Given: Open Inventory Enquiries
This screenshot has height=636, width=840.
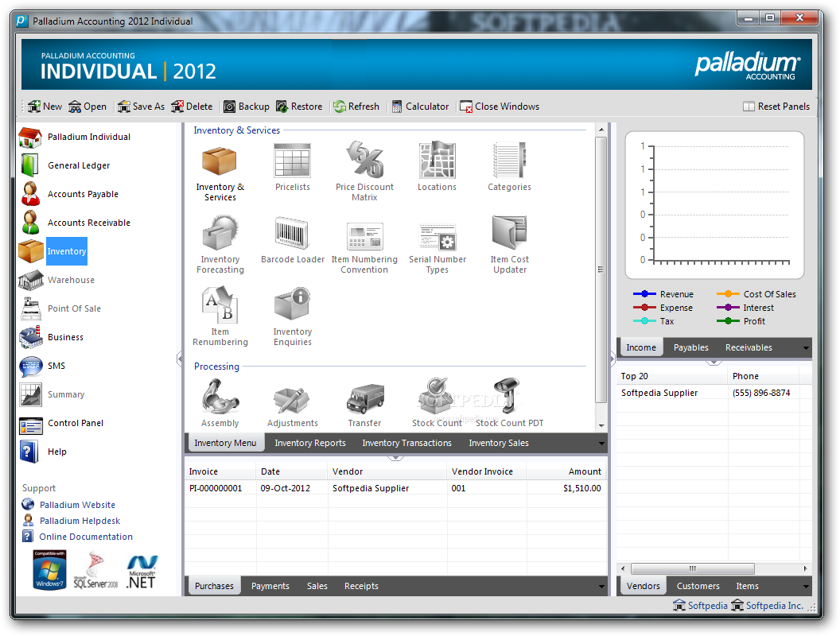Looking at the screenshot, I should [x=293, y=317].
